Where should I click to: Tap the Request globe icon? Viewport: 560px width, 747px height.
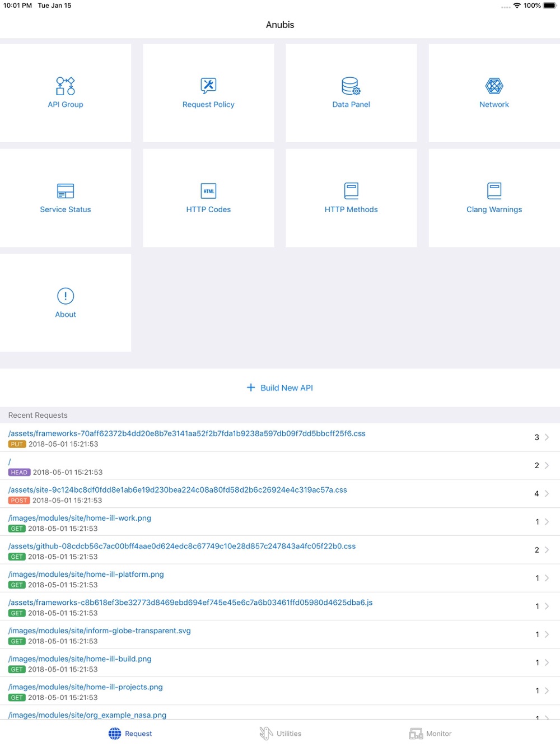pyautogui.click(x=115, y=734)
